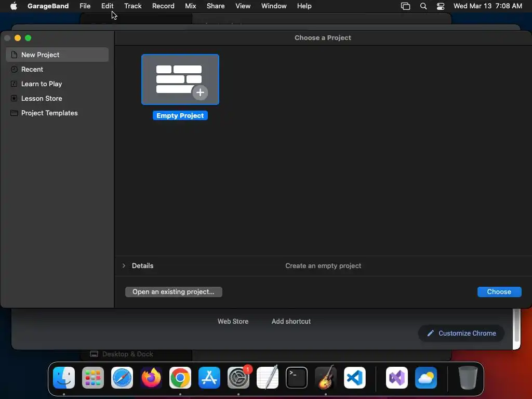Minimize the Choose a Project window

coord(18,38)
